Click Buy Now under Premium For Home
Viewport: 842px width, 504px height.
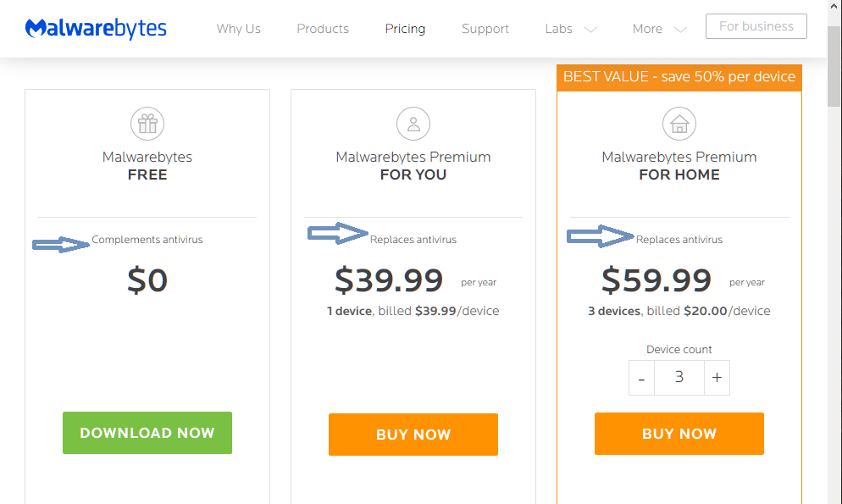tap(679, 434)
